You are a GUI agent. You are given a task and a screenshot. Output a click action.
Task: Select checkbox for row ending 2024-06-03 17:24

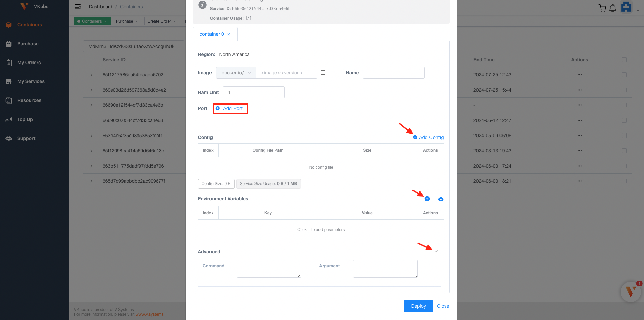(x=624, y=166)
